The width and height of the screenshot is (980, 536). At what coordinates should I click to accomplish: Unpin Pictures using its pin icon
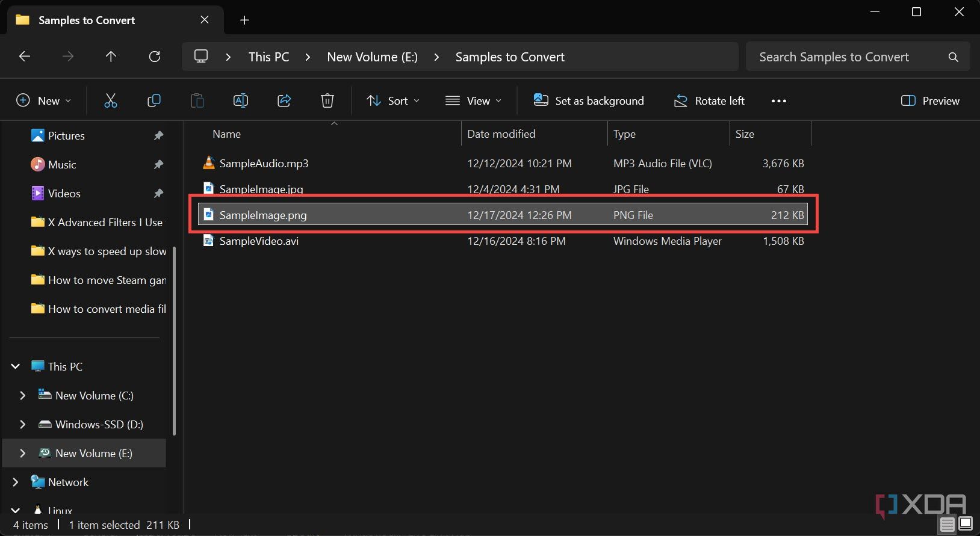[158, 135]
